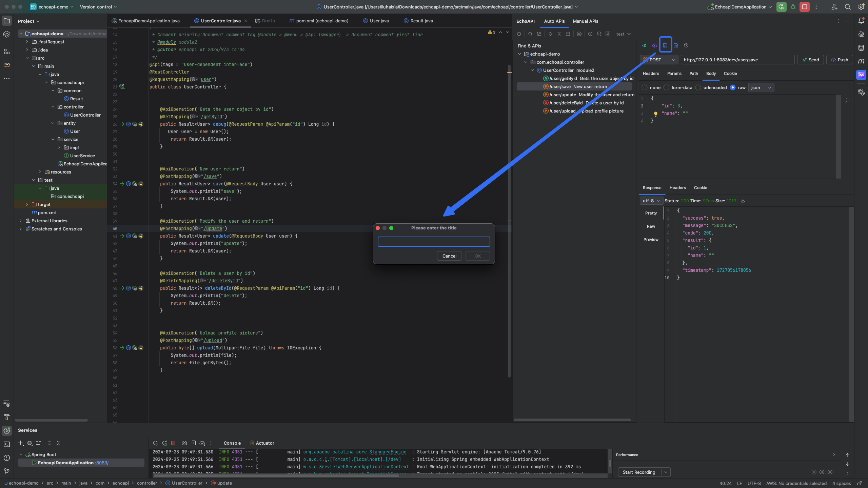This screenshot has height=488, width=868.
Task: Open UserService in Project tree
Action: click(x=82, y=156)
